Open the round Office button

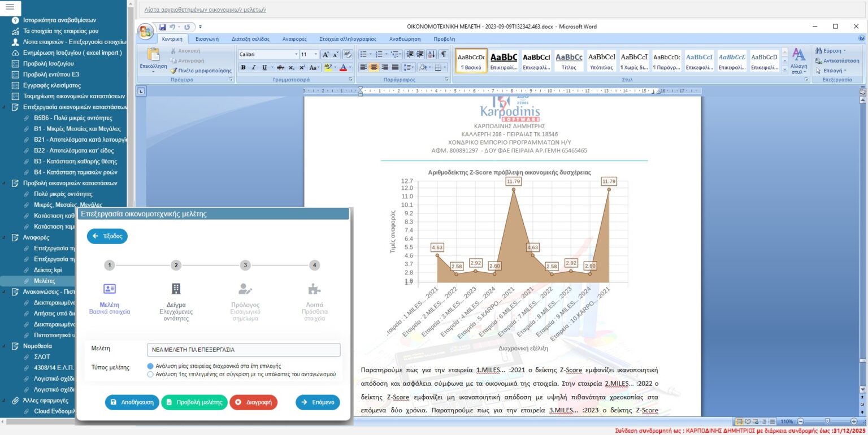click(145, 31)
